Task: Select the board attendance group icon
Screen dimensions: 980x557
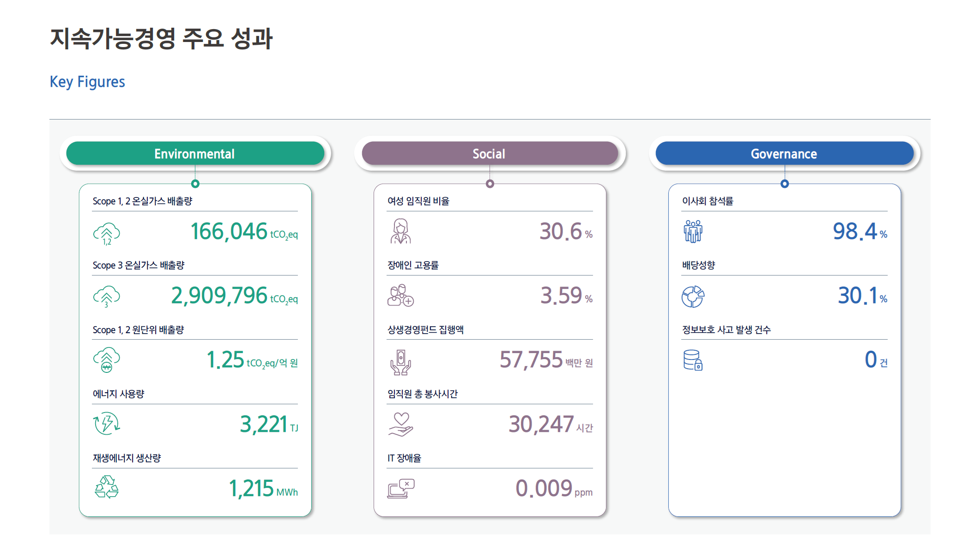Action: tap(693, 231)
